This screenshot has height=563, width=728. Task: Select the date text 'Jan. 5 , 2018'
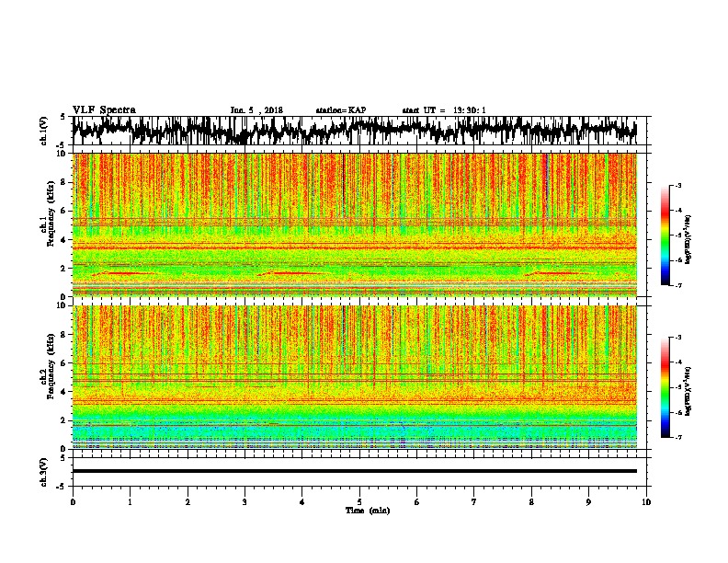point(256,110)
